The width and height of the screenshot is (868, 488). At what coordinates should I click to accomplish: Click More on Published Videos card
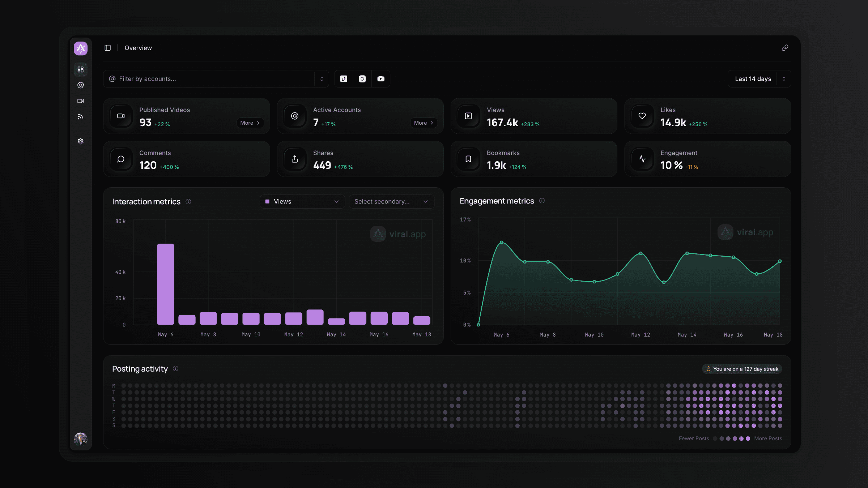[250, 123]
